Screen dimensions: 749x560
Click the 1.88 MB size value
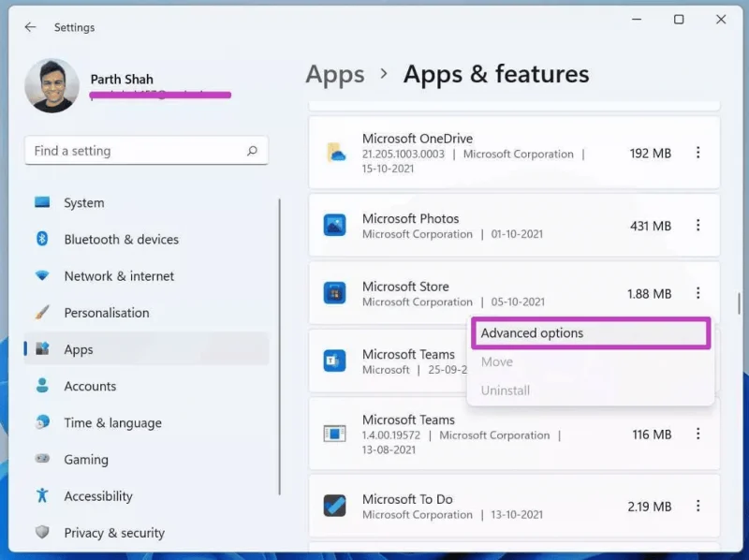[x=649, y=293]
